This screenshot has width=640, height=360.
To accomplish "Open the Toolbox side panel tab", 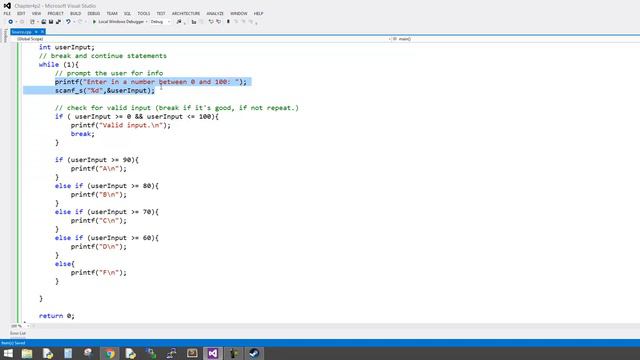I will click(5, 36).
